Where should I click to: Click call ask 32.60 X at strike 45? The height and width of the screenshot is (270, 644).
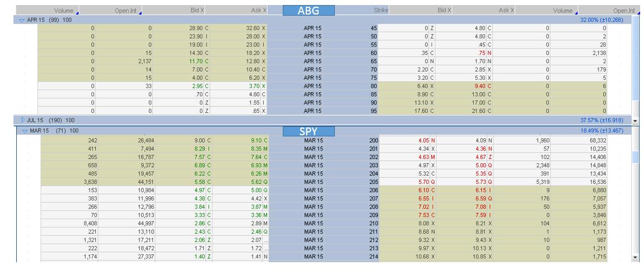256,29
